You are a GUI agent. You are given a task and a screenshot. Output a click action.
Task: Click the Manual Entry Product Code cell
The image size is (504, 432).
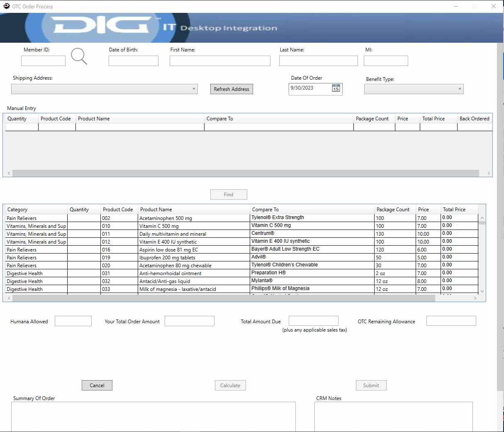pyautogui.click(x=57, y=127)
